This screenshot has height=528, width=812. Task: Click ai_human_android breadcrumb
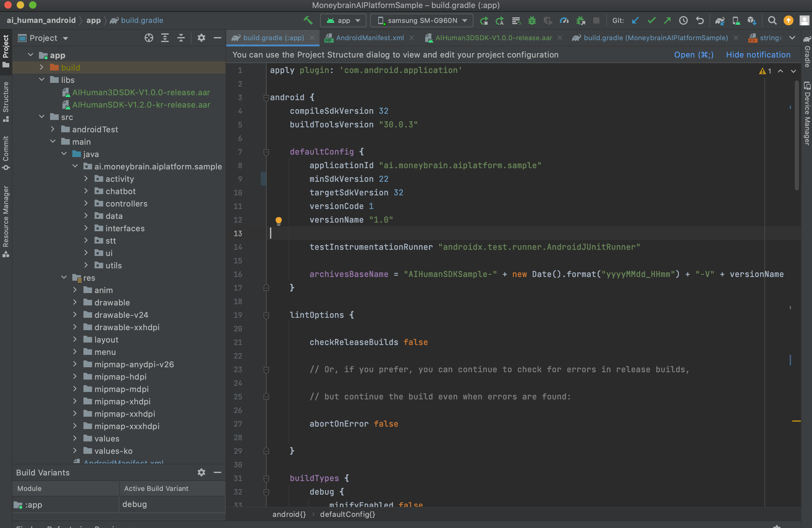[41, 20]
